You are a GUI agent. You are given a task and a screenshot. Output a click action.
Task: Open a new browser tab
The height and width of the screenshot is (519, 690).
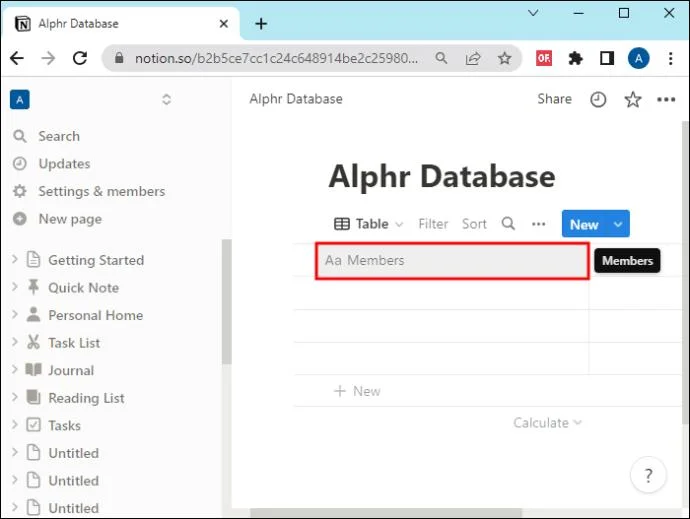[x=261, y=24]
